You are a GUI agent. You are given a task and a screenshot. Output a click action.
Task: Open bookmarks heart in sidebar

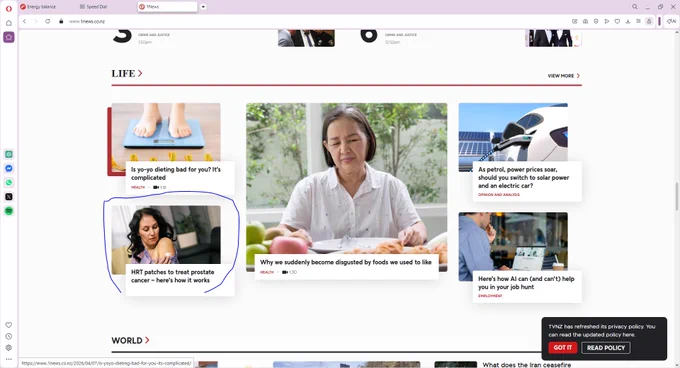[9, 325]
